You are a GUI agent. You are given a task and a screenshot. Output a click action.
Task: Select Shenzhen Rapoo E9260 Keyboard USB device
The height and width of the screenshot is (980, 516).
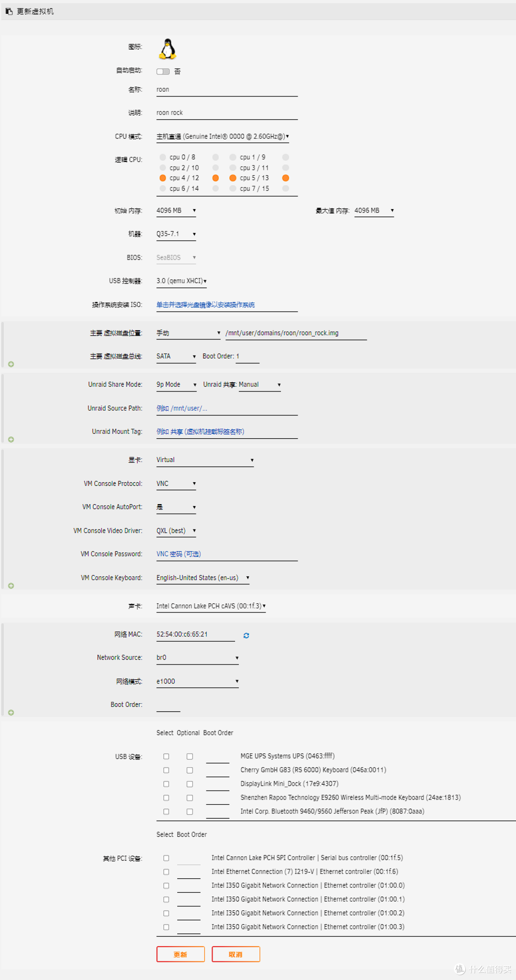(166, 798)
